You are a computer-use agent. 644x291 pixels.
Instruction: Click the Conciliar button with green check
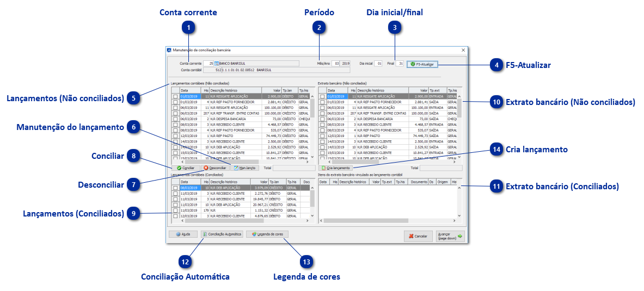point(186,168)
